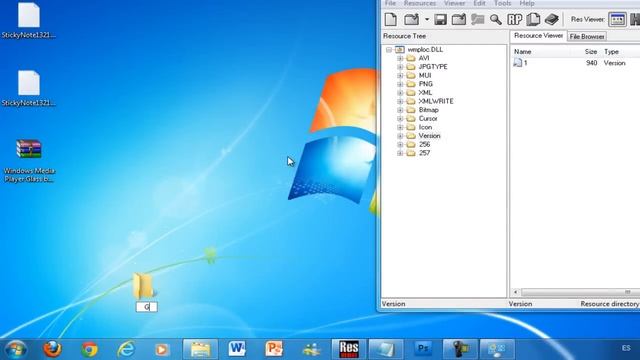Screen dimensions: 640x360
Task: Click the book icon in the toolbar
Action: tap(551, 19)
